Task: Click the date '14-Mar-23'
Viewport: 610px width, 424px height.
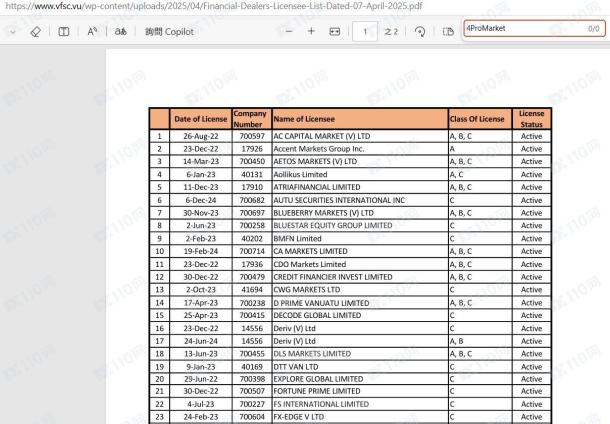Action: [201, 161]
